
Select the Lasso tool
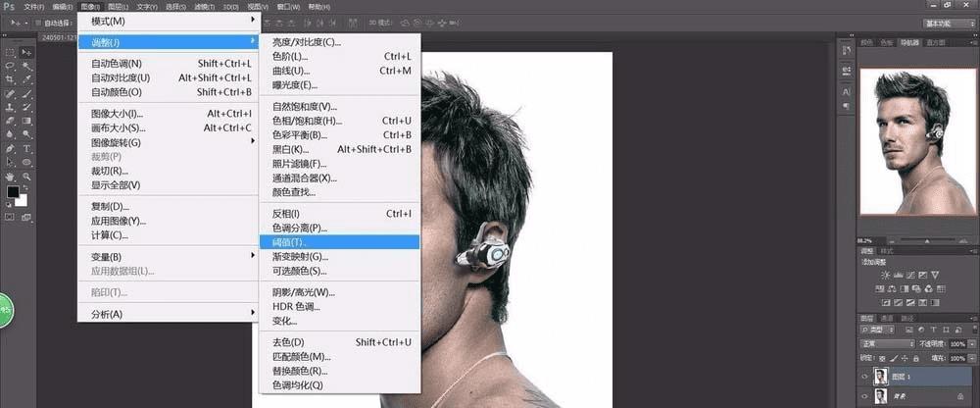pos(10,66)
